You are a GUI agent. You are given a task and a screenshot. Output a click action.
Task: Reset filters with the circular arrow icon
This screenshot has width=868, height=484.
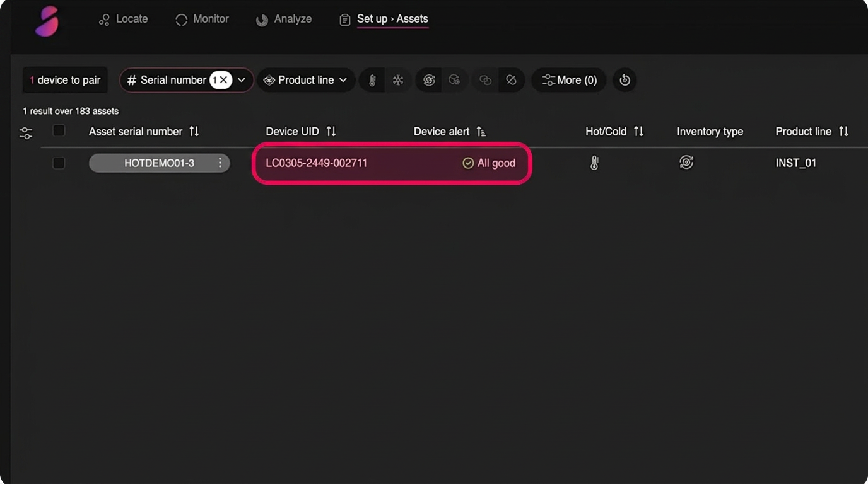click(625, 80)
